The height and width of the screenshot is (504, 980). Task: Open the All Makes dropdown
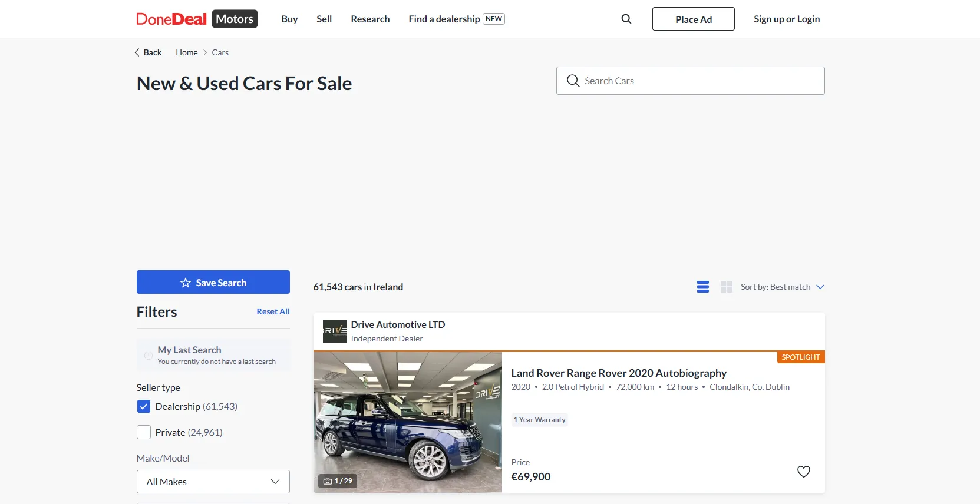213,482
